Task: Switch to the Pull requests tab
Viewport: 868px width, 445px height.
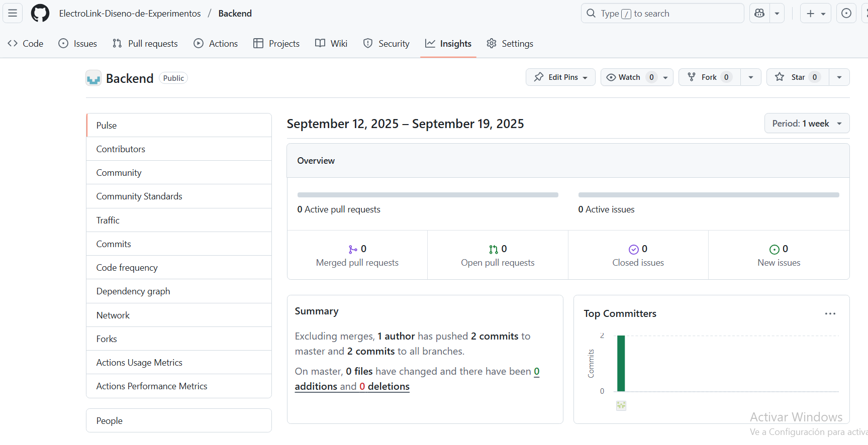Action: 145,44
